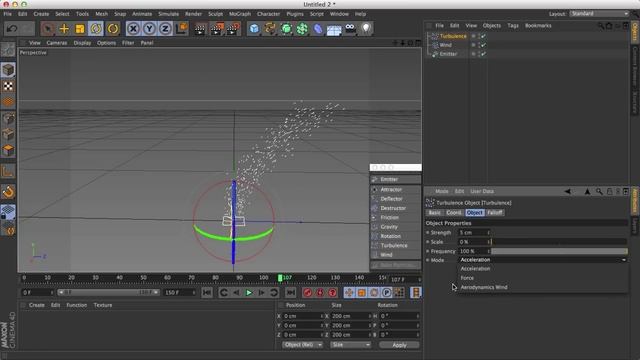
Task: Click the Scale slider bar
Action: [x=559, y=242]
